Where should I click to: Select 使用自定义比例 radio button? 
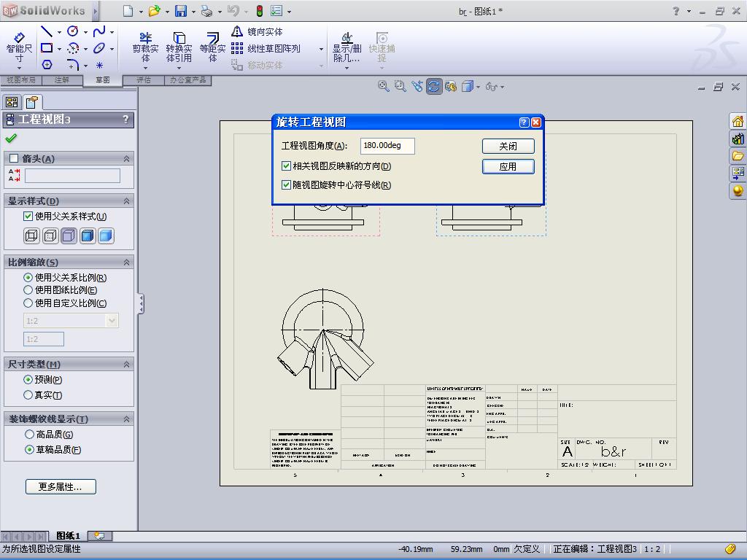click(28, 303)
